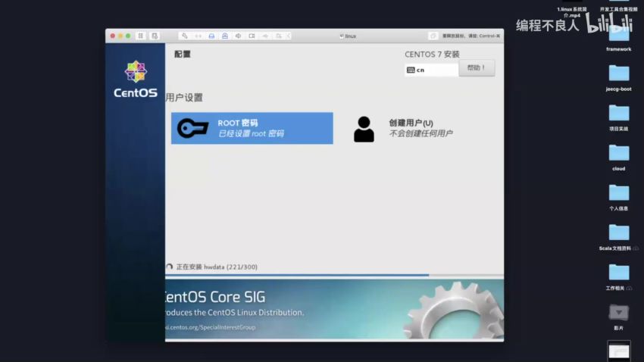The width and height of the screenshot is (644, 362).
Task: Close the linux VM window with red button
Action: pos(113,36)
